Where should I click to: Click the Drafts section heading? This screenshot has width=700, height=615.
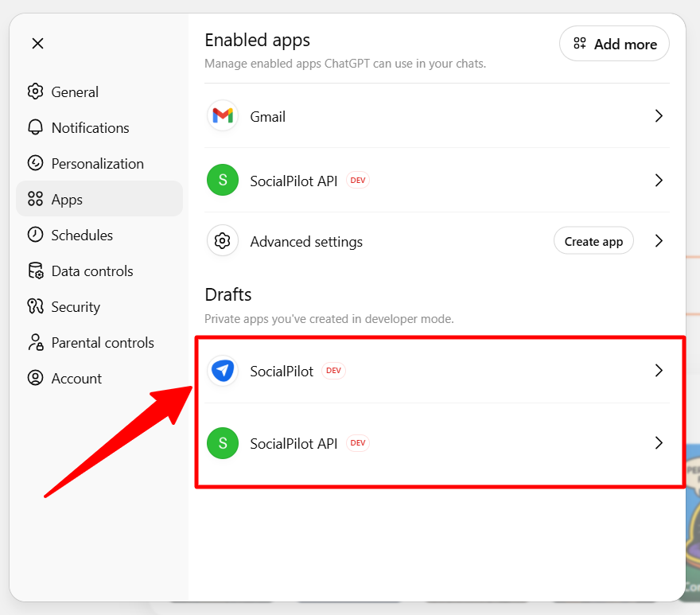[x=228, y=295]
